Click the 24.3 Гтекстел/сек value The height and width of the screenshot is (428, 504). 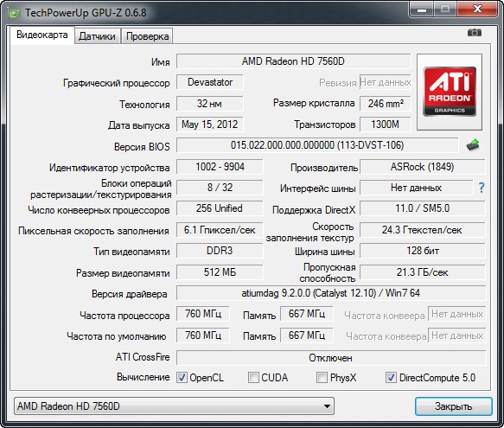[x=423, y=230]
